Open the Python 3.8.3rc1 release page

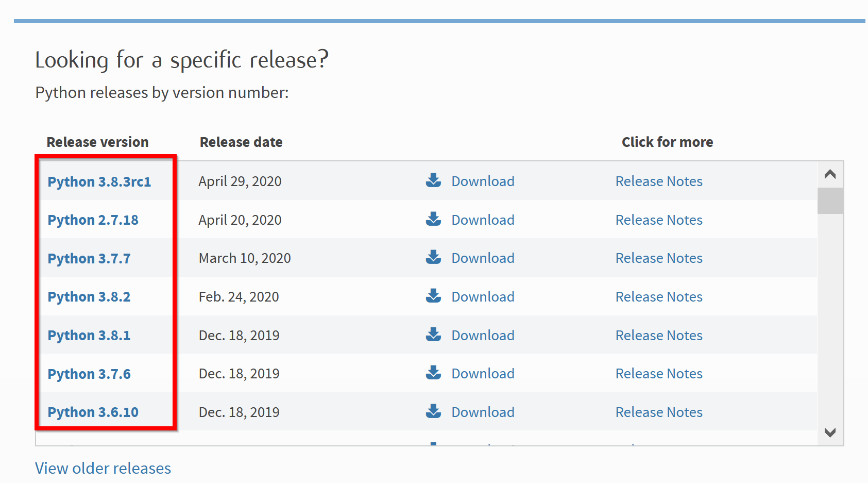[x=99, y=182]
